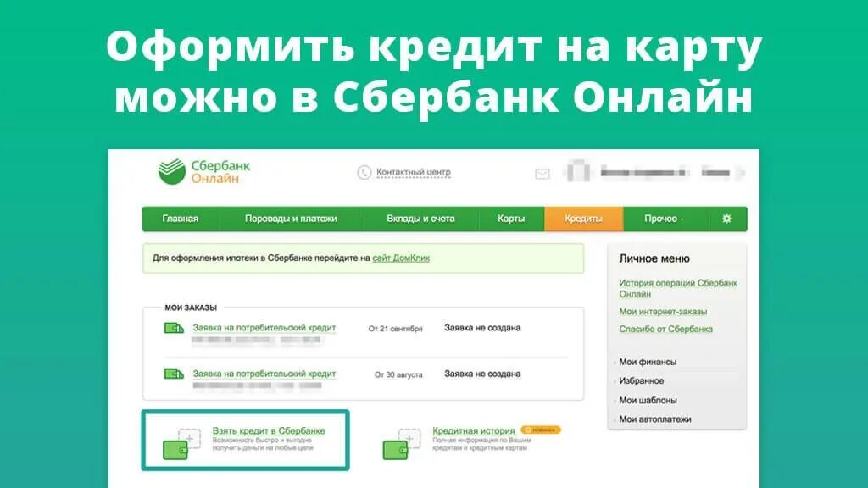
Task: Open loan application link from 21 сентября
Action: pyautogui.click(x=264, y=328)
